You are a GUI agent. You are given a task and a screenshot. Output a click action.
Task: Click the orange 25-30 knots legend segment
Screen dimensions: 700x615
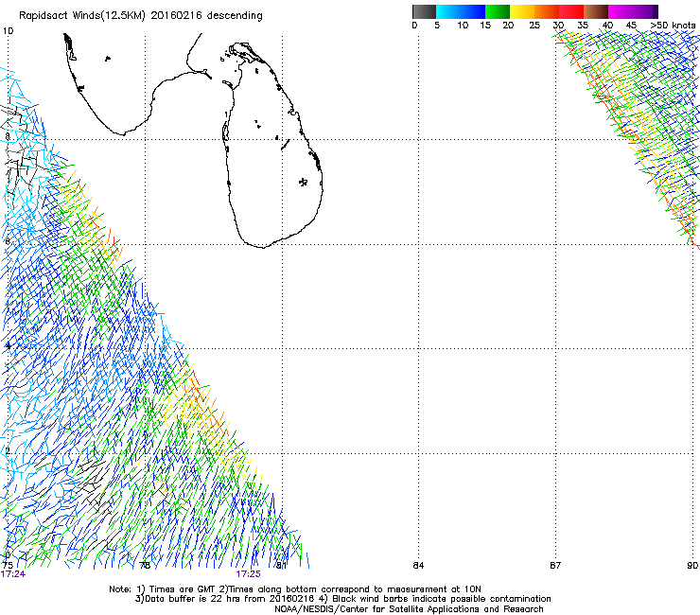click(x=547, y=11)
